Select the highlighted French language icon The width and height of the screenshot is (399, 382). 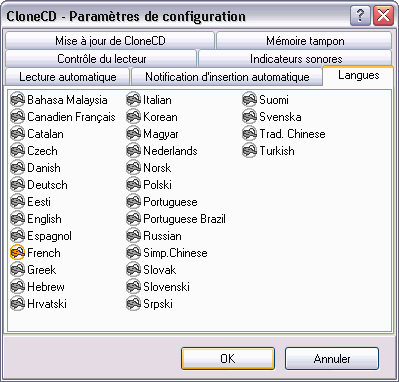[x=18, y=253]
